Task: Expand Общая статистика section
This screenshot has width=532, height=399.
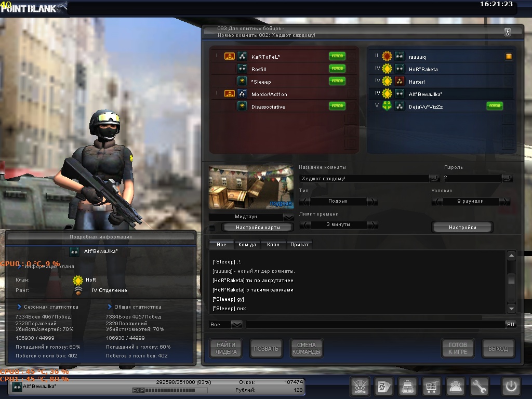Action: [110, 307]
